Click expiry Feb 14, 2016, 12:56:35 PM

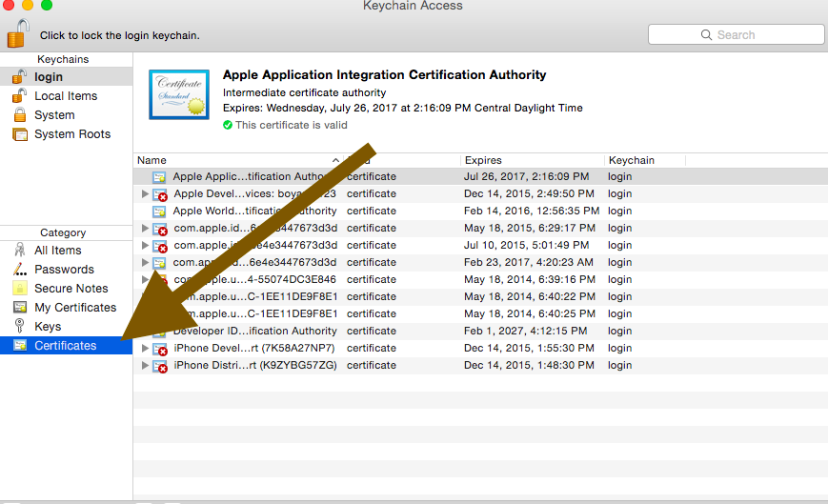[x=532, y=211]
